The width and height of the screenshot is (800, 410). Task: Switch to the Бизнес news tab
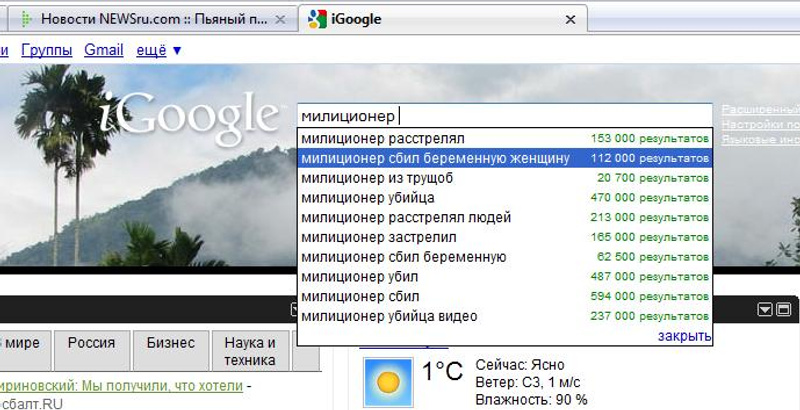coord(171,350)
